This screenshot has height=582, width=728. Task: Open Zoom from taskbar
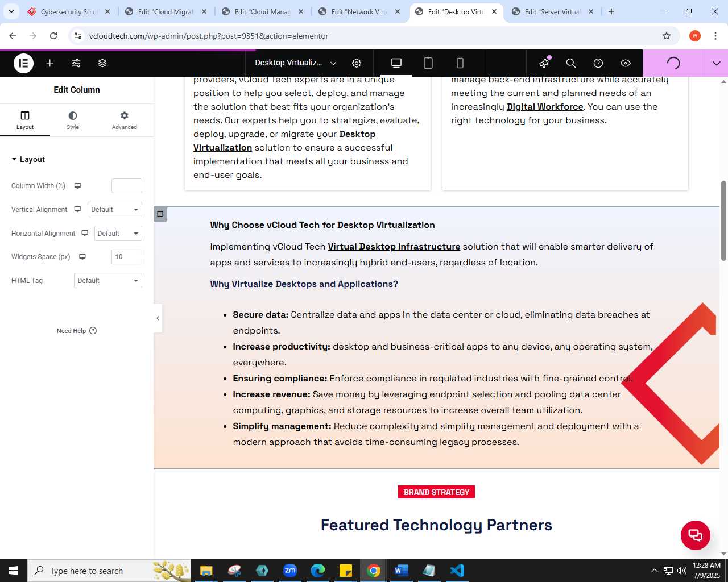[290, 571]
